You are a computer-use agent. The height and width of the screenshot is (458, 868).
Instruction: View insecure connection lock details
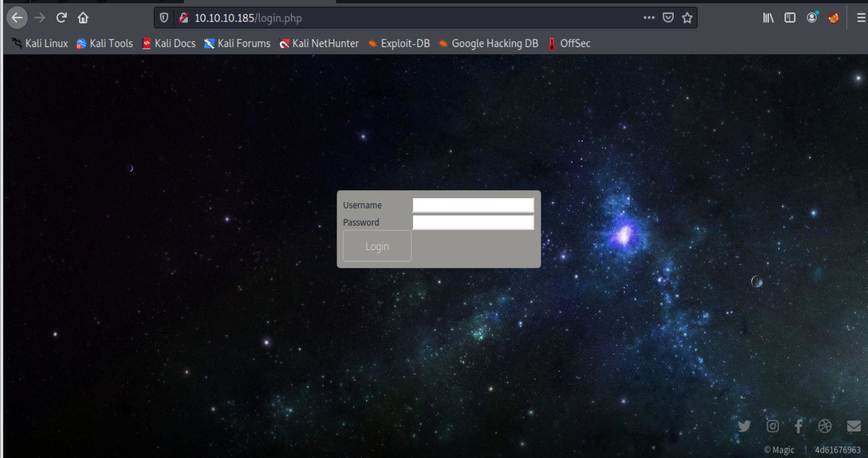(x=183, y=18)
